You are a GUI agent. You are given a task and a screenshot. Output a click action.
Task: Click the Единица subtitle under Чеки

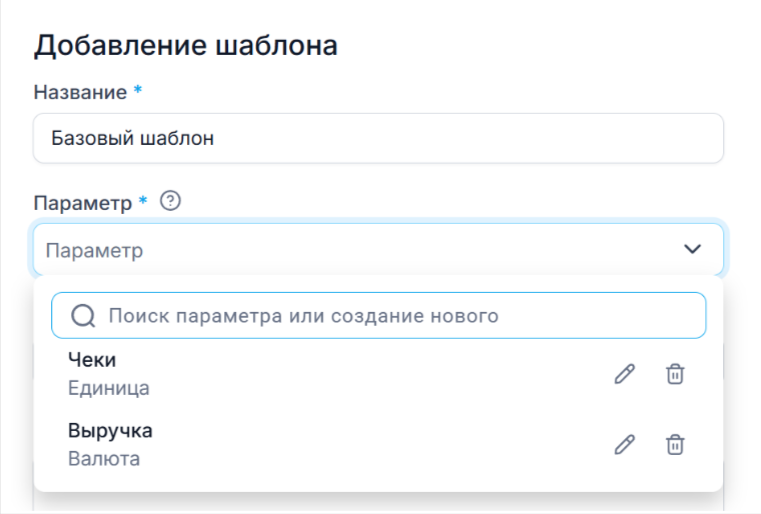pyautogui.click(x=109, y=388)
